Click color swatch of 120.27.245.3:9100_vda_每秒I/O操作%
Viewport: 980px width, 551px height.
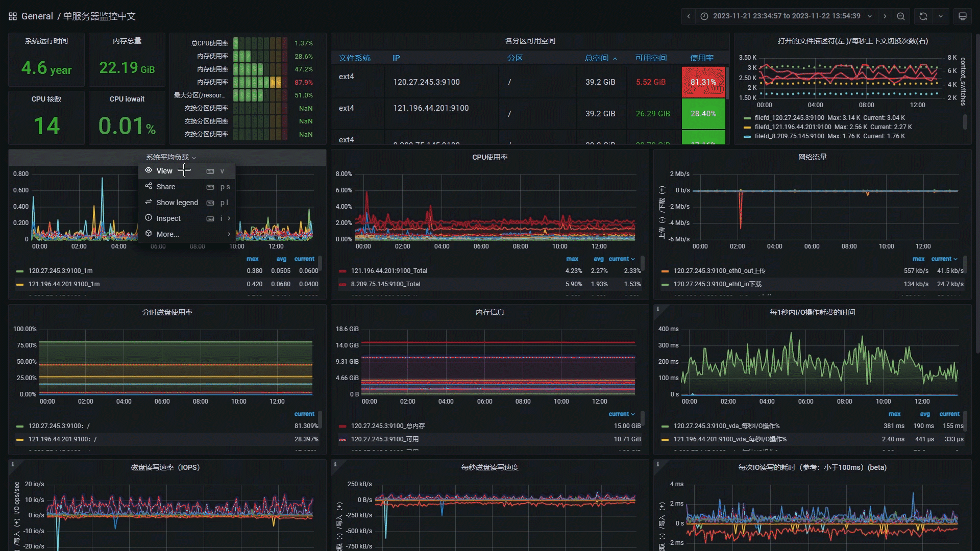tap(665, 426)
